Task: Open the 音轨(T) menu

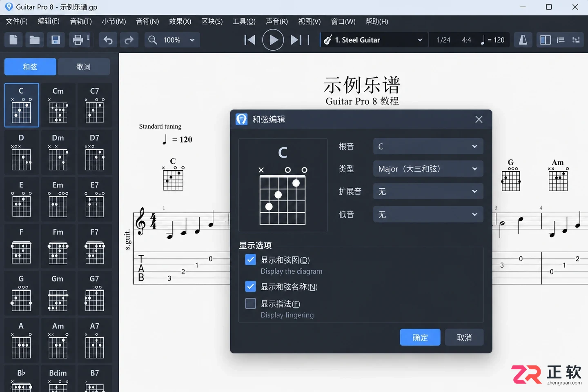Action: click(81, 21)
